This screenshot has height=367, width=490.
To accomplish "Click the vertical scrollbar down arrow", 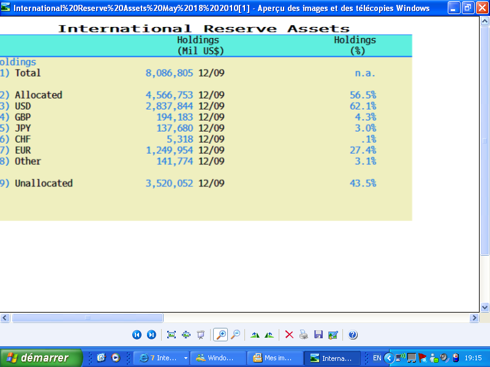I will pos(485,307).
